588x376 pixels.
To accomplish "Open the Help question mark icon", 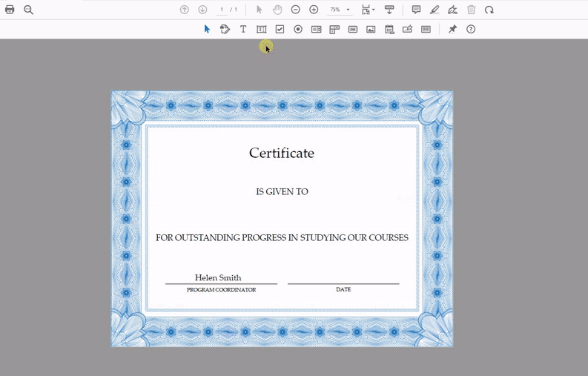I will [x=471, y=29].
